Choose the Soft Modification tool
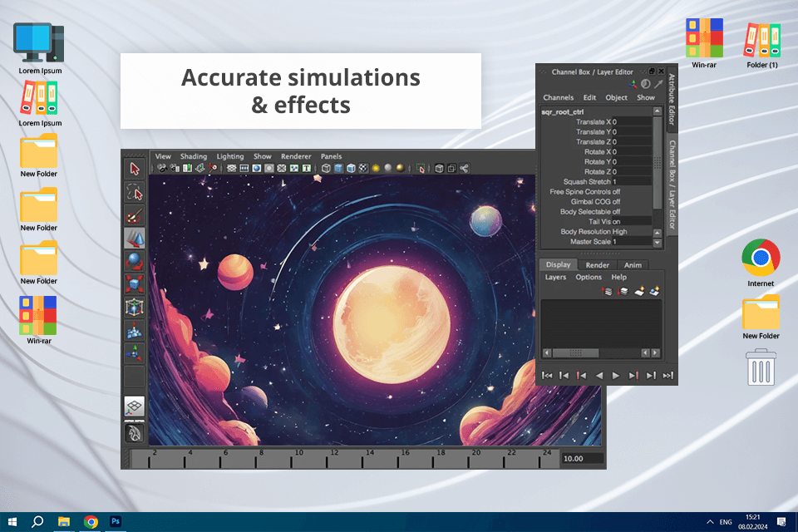Image resolution: width=798 pixels, height=532 pixels. click(135, 331)
